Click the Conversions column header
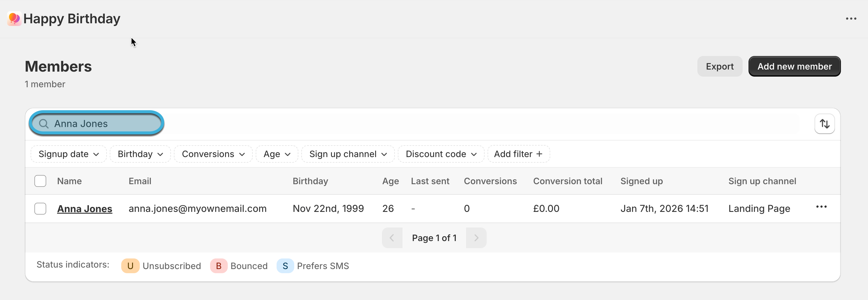868x300 pixels. [x=490, y=181]
